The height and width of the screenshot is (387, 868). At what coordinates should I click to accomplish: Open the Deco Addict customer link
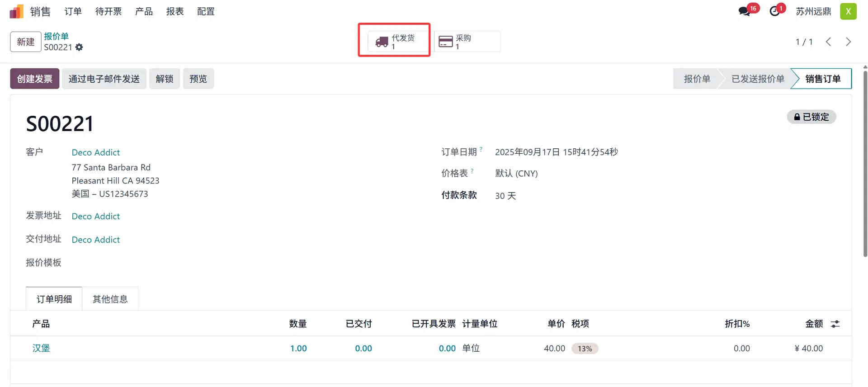(x=96, y=152)
